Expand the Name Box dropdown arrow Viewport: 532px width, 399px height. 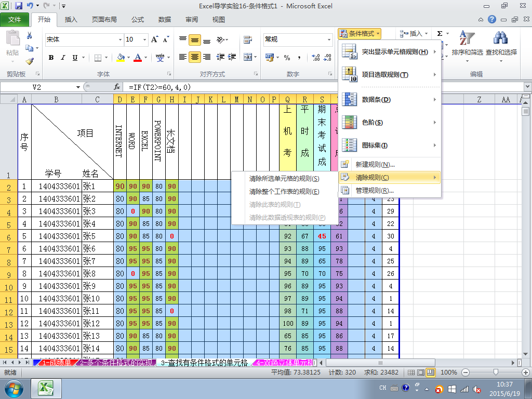(78, 87)
